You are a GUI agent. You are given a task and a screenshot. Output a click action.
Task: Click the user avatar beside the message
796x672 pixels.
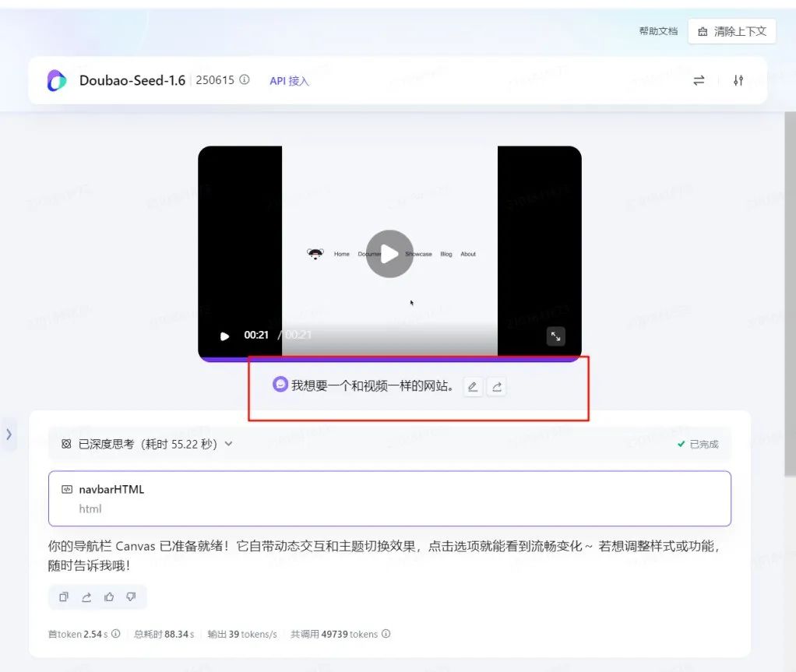point(280,385)
